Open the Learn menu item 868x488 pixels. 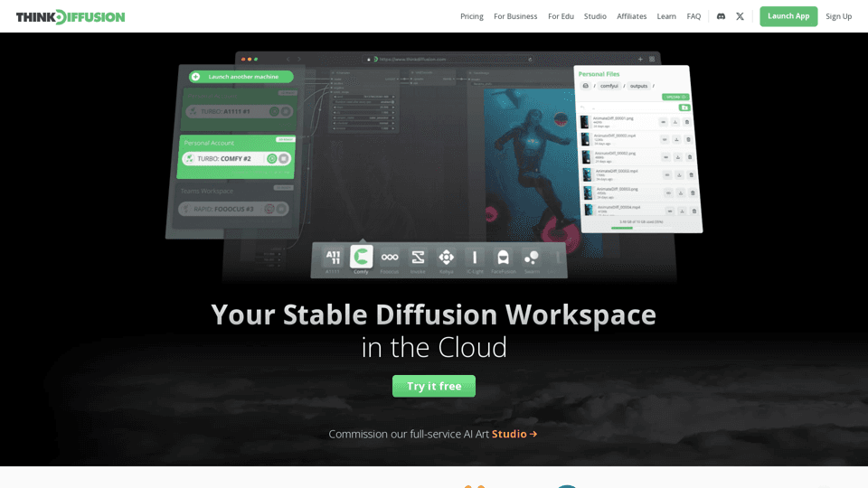666,16
